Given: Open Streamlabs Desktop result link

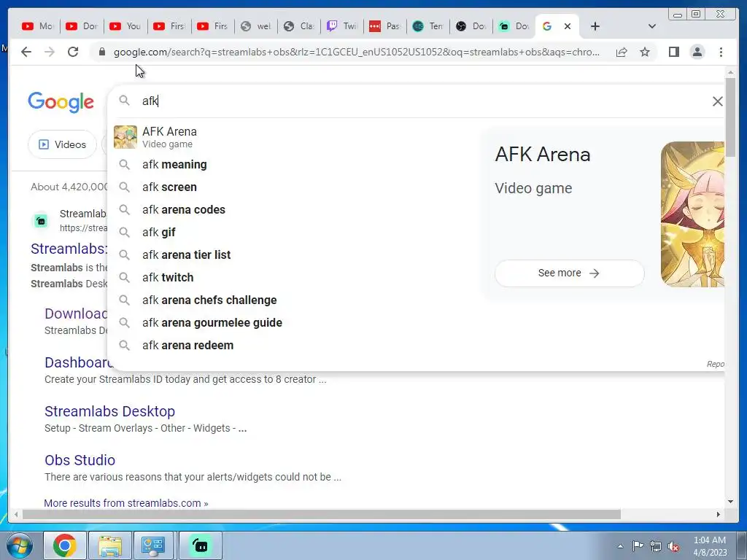Looking at the screenshot, I should point(109,411).
